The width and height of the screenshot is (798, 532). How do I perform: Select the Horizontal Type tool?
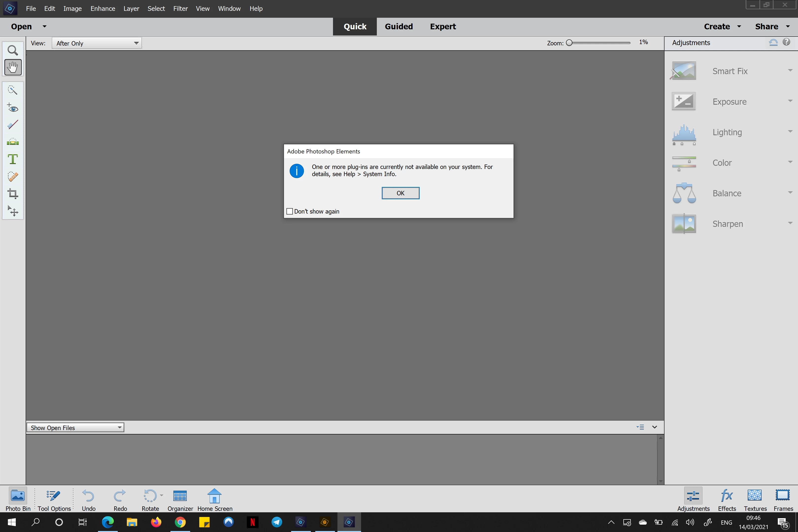point(13,159)
